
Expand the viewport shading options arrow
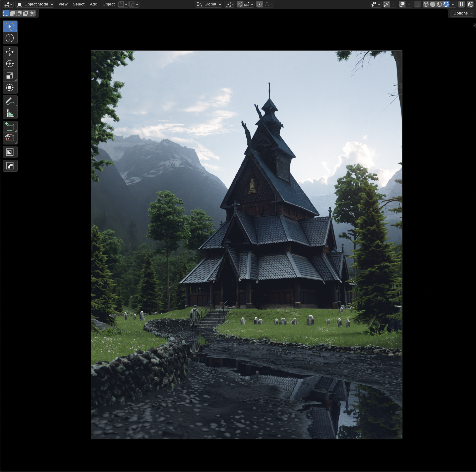[x=453, y=4]
